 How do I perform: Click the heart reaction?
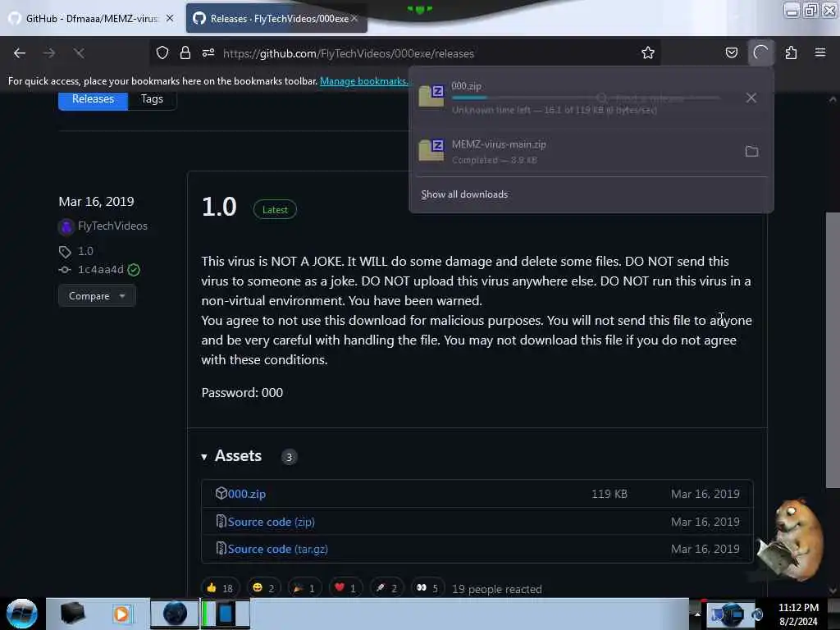345,588
